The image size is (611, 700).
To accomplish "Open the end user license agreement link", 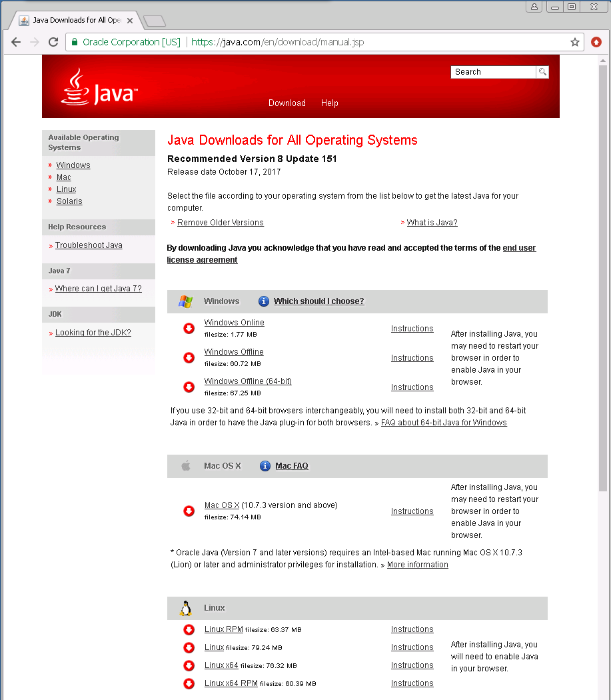I will click(x=519, y=248).
